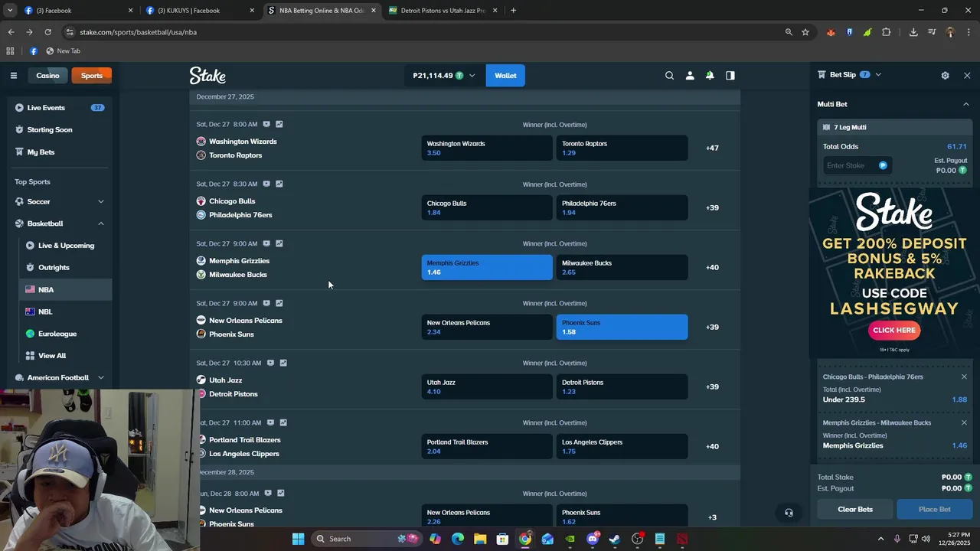This screenshot has width=980, height=551.
Task: Click the browser address bar
Action: pyautogui.click(x=421, y=32)
